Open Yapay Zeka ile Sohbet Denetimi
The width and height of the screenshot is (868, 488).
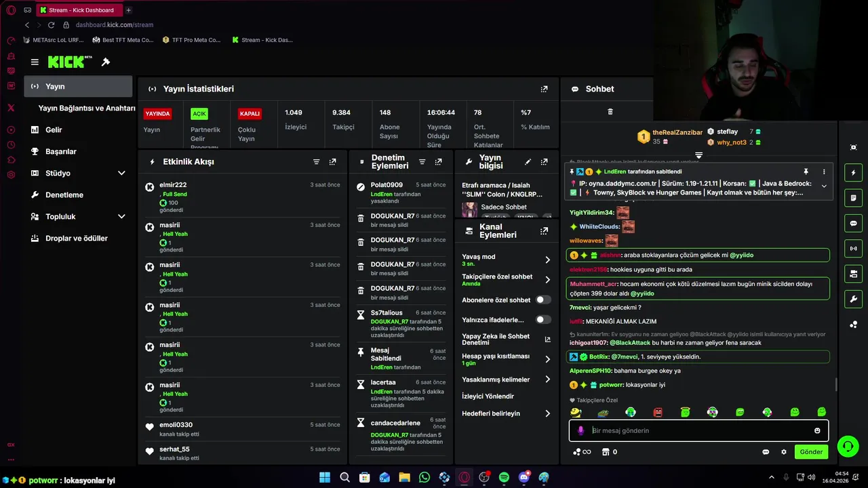[x=506, y=340]
